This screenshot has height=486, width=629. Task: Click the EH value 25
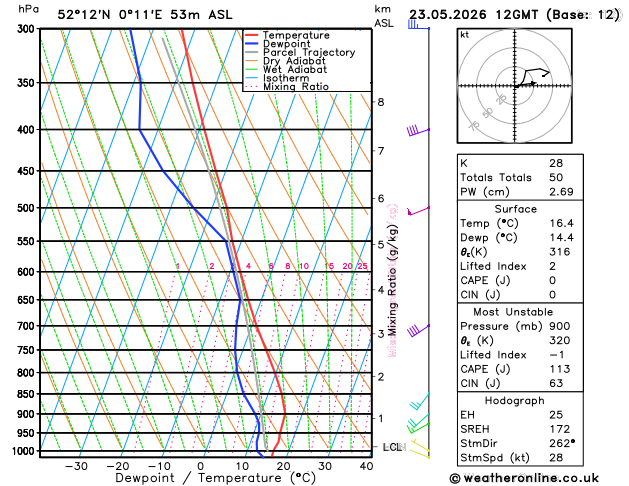coord(556,415)
